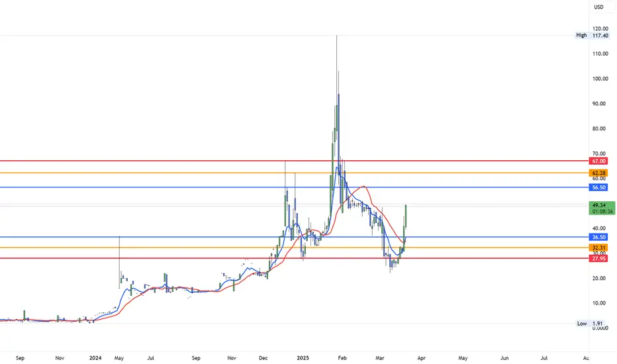Click the 2024 label on time axis

95,358
